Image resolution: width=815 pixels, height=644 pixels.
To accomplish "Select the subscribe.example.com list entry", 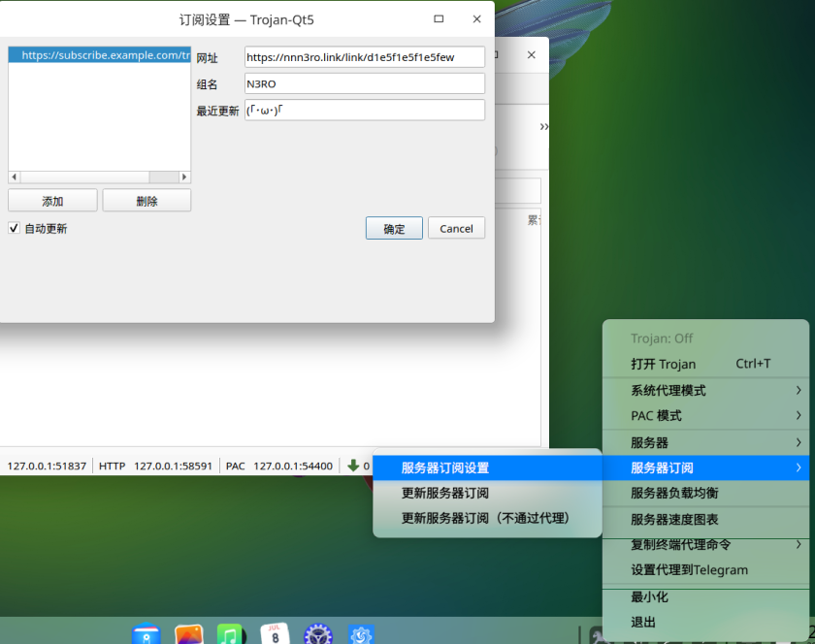I will coord(99,55).
